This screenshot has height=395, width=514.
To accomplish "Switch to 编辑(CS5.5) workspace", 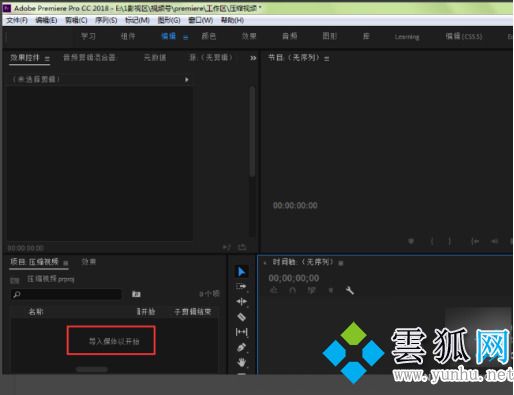I will [x=464, y=36].
